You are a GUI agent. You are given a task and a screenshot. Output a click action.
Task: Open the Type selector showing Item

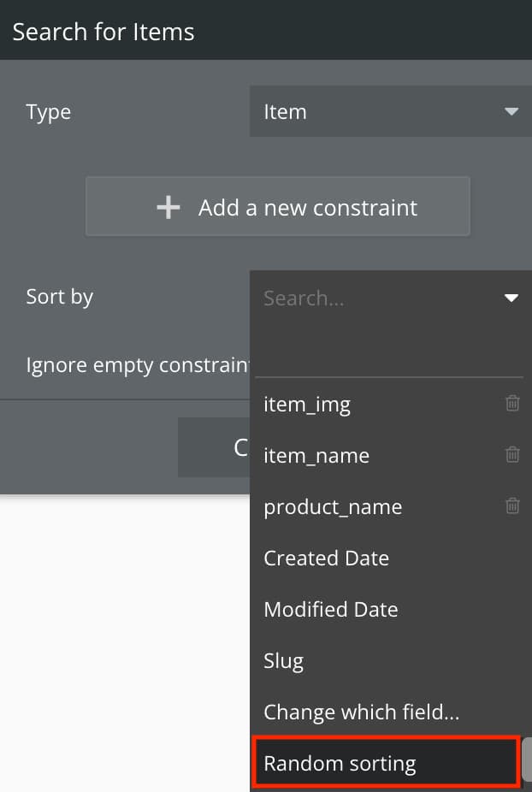[391, 111]
